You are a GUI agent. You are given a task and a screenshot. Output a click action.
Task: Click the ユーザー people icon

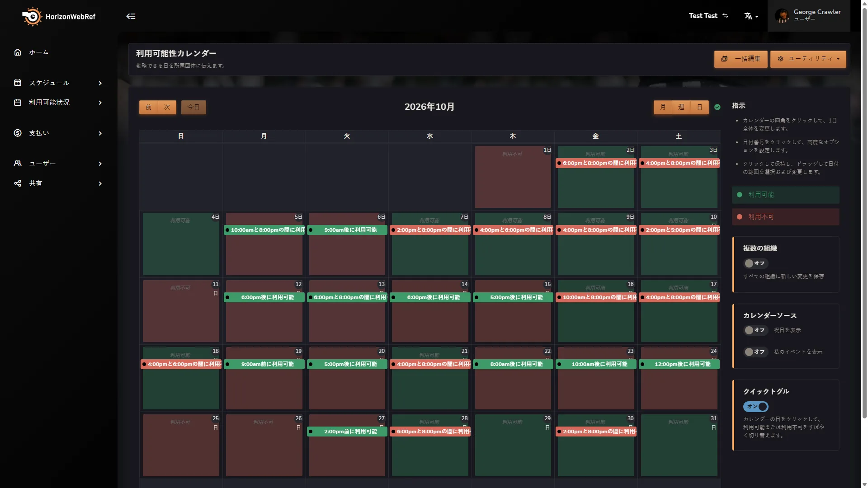18,164
